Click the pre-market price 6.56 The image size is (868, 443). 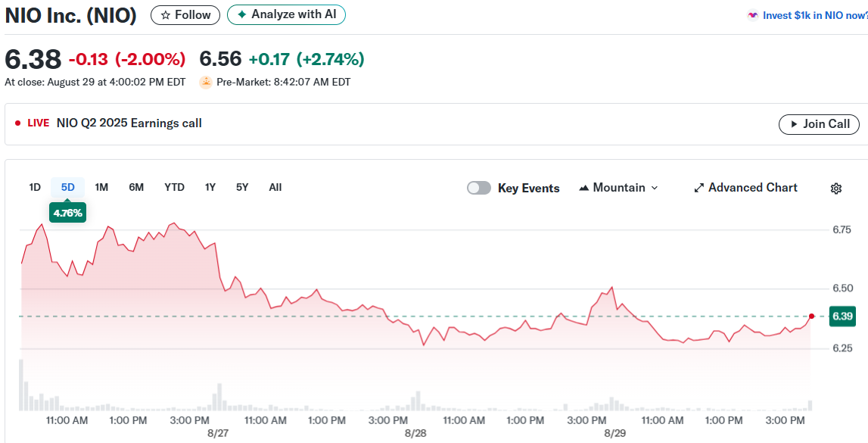[220, 59]
